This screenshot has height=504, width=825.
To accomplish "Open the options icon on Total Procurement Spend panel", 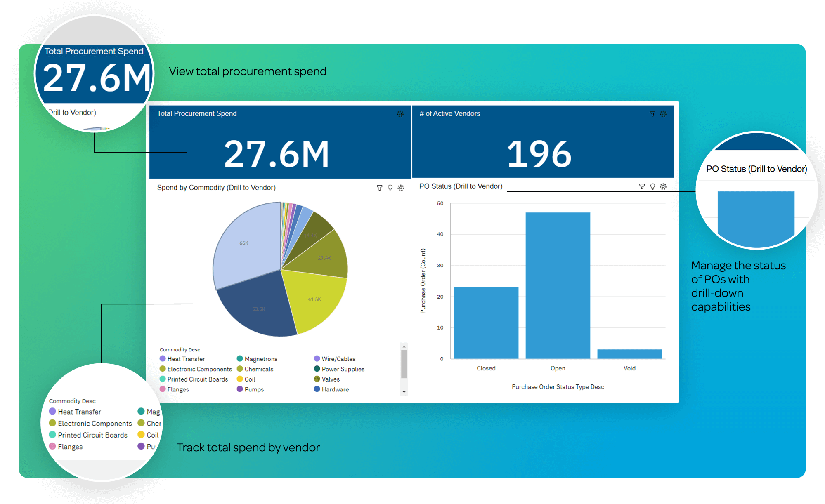I will [400, 114].
